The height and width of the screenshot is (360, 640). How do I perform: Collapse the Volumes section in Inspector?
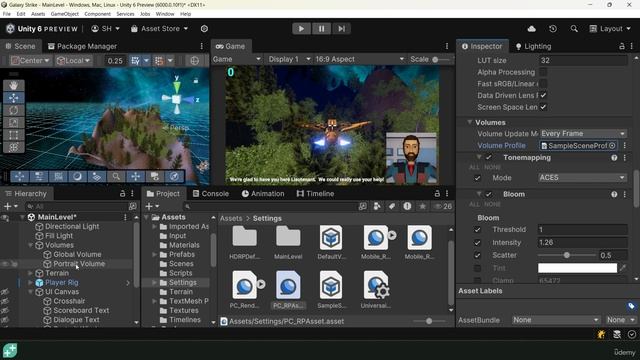pyautogui.click(x=469, y=122)
